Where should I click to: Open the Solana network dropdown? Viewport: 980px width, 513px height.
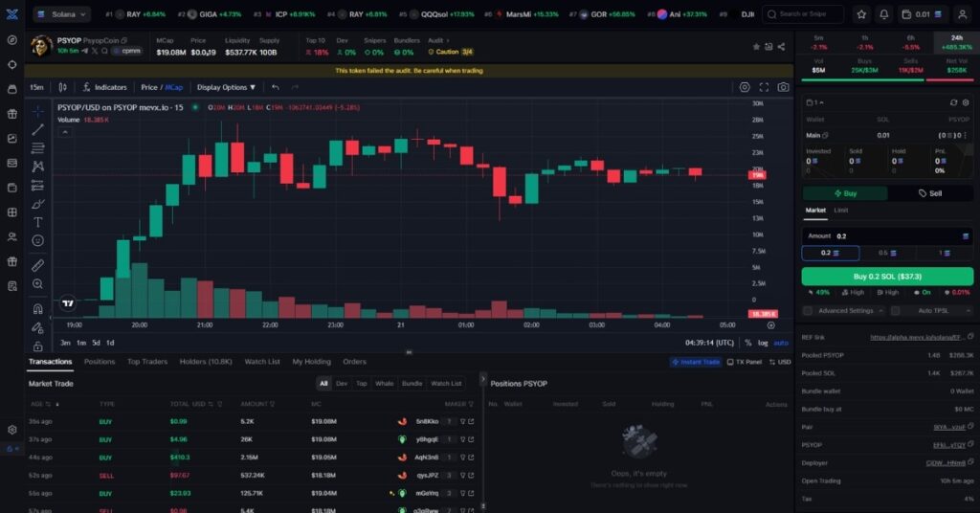pos(61,14)
